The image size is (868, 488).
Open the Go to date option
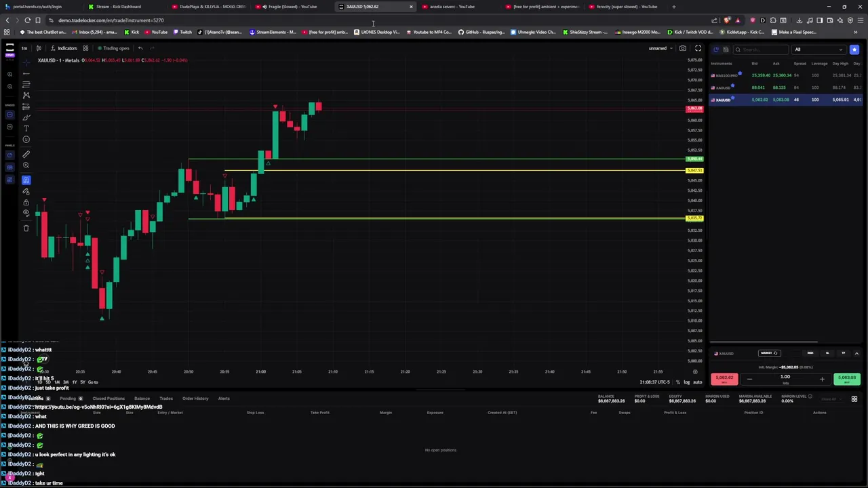click(93, 382)
